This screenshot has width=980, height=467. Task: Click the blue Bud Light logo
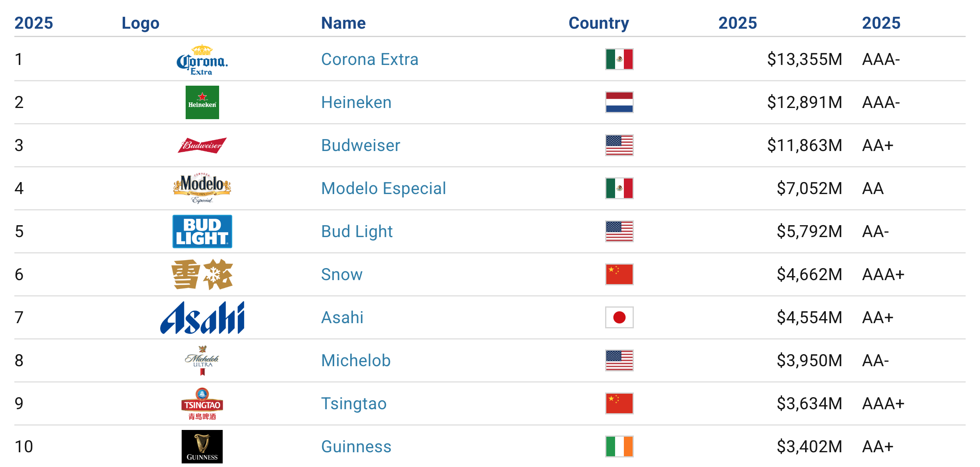tap(202, 232)
